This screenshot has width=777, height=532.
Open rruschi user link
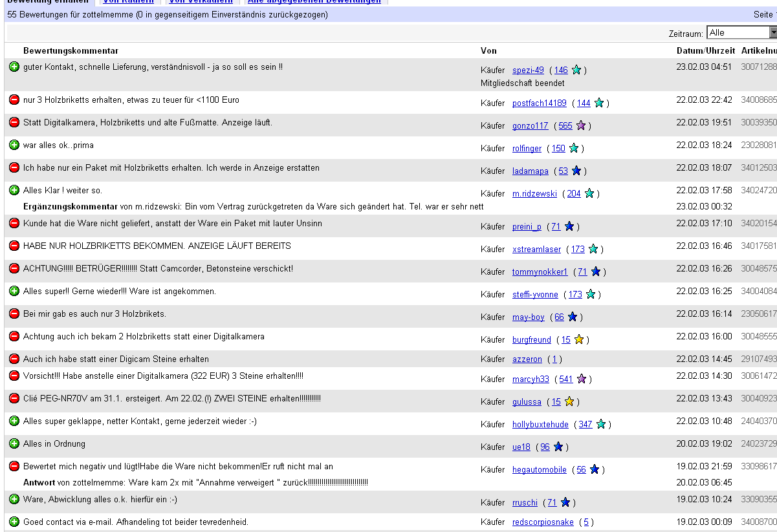525,503
